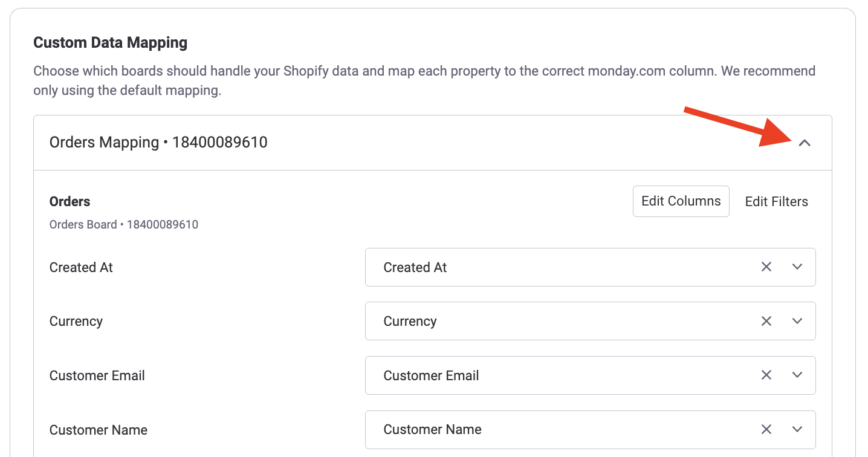The image size is (868, 457).
Task: Click the Orders Board subtitle text
Action: [124, 225]
